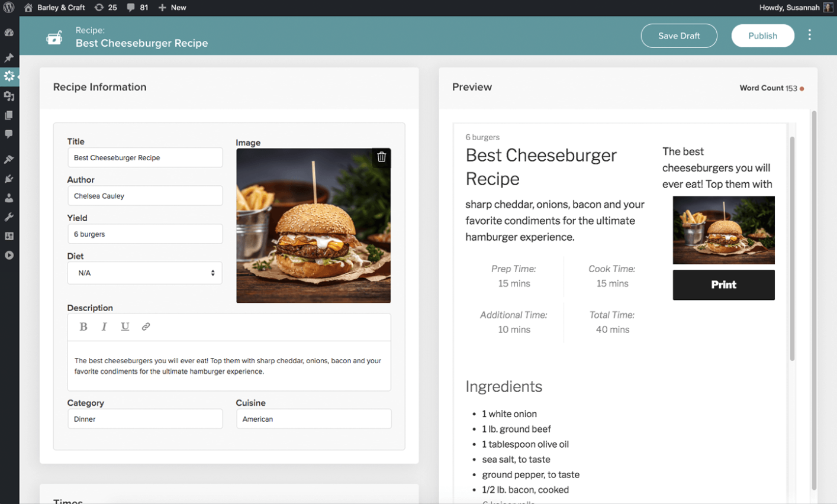Open the 25 pending updates
Viewport: 837px width, 504px height.
point(106,8)
